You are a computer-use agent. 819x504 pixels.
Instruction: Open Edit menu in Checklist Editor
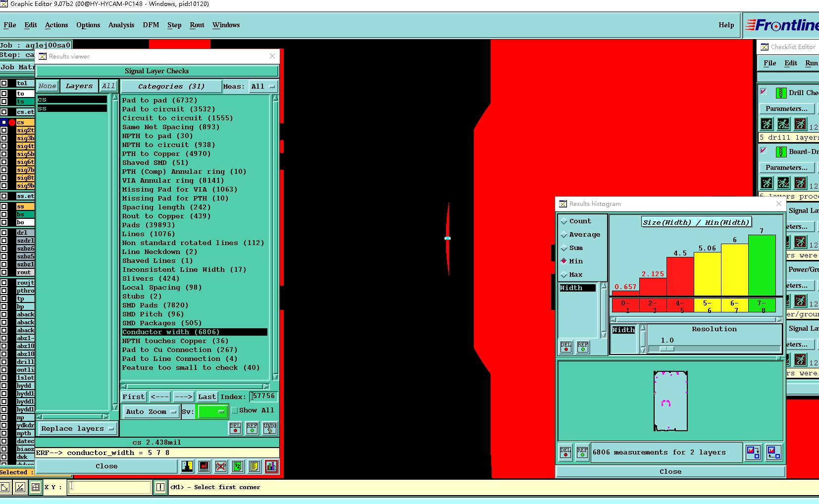[x=791, y=63]
